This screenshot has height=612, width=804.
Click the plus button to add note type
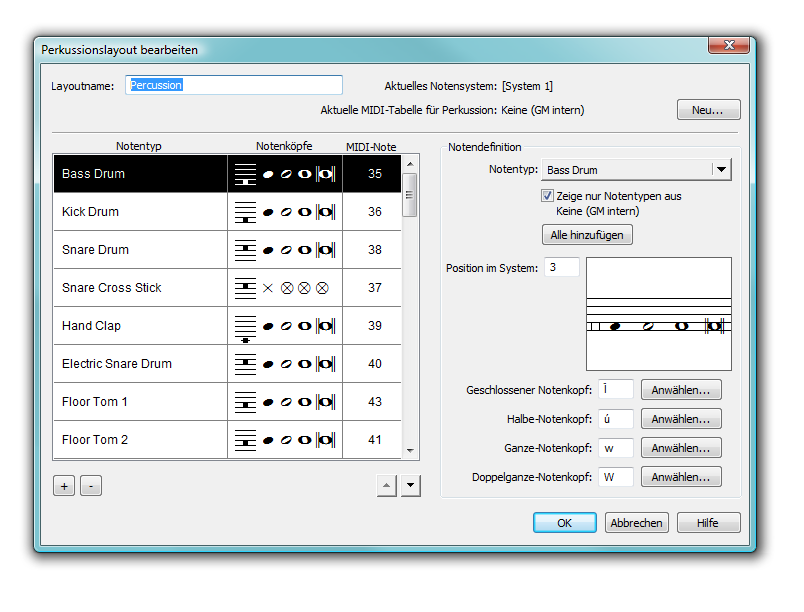tap(64, 486)
